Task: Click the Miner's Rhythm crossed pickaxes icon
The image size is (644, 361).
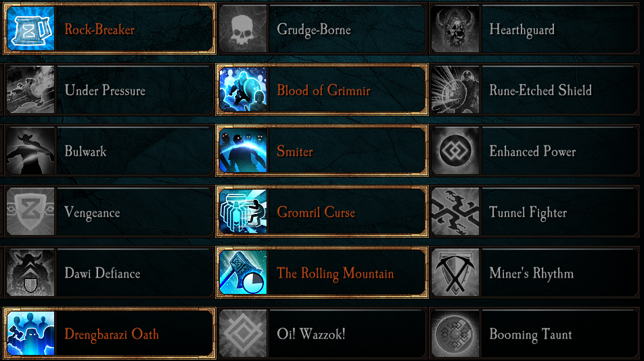Action: (x=455, y=272)
